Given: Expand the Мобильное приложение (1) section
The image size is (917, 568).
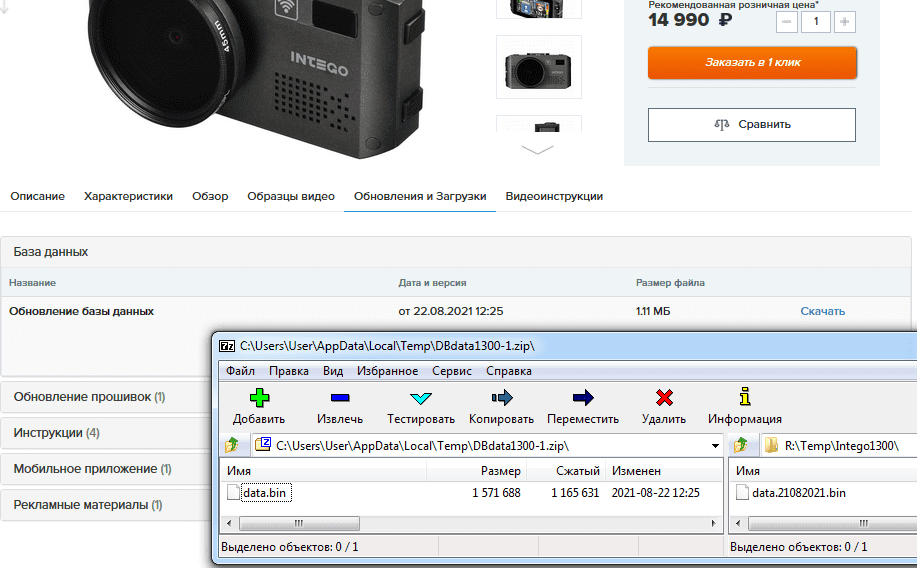Looking at the screenshot, I should (105, 469).
